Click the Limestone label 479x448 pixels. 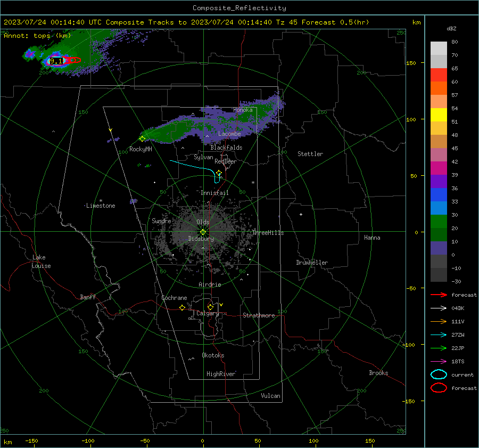[101, 206]
